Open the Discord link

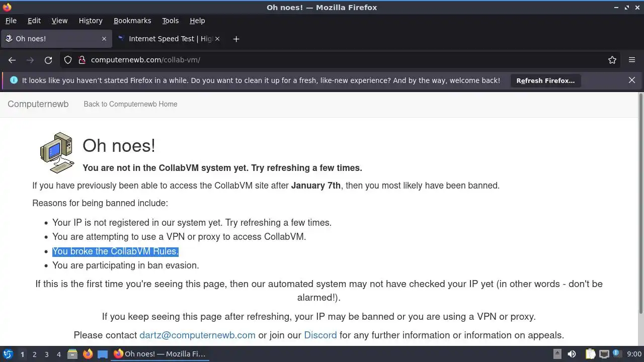coord(320,335)
